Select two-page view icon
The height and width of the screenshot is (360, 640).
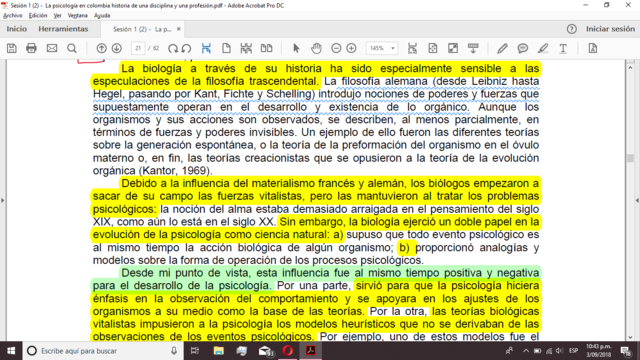[267, 48]
